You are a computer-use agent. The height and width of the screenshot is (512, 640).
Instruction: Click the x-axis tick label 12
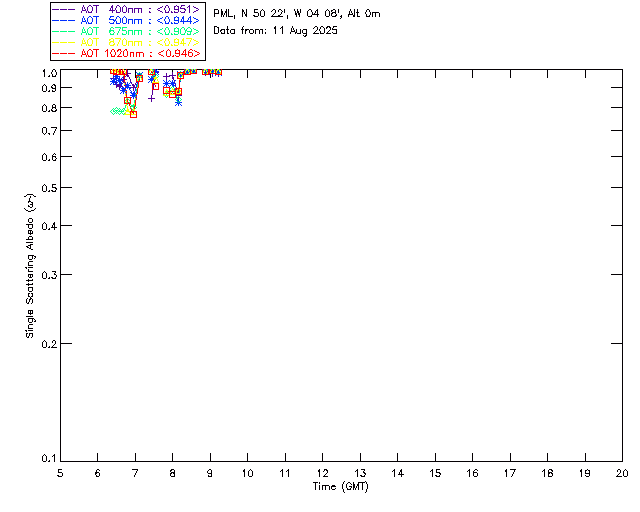click(322, 473)
